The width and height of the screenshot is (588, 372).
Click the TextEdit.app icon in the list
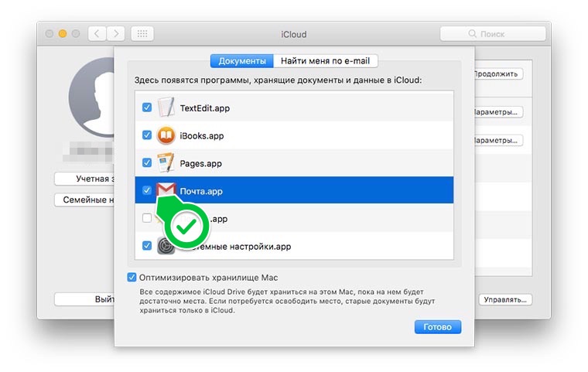[x=166, y=108]
